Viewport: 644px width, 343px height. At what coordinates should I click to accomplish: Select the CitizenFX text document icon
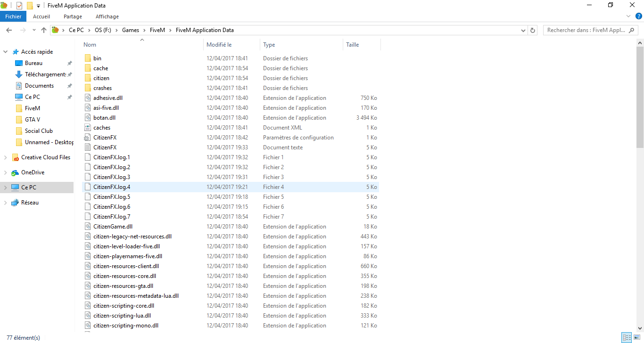[88, 147]
